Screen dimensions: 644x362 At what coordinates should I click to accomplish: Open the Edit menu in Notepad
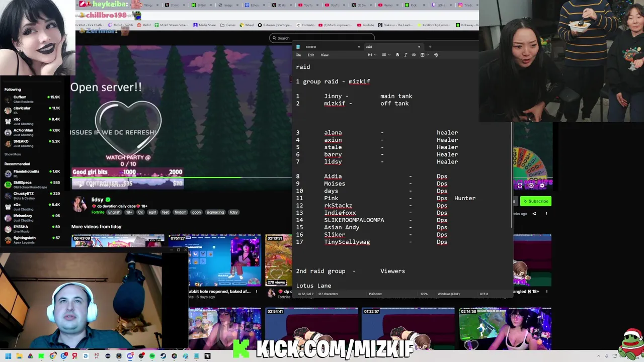(x=311, y=55)
